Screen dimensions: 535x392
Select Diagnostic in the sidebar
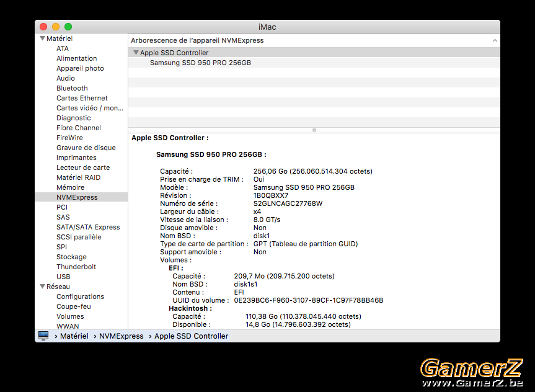pyautogui.click(x=73, y=117)
